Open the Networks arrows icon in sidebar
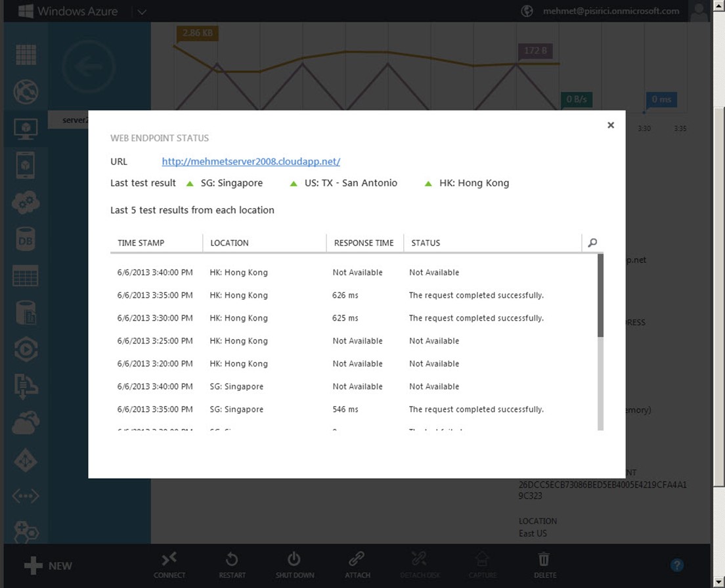Screen dimensions: 725x588 [x=26, y=496]
